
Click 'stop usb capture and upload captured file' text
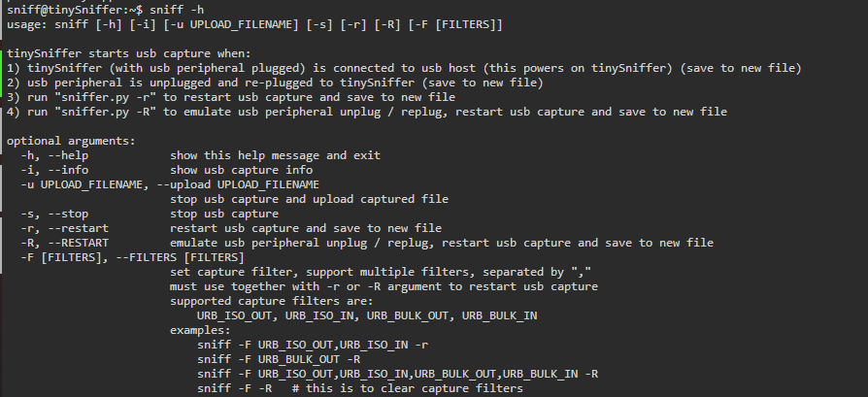309,199
